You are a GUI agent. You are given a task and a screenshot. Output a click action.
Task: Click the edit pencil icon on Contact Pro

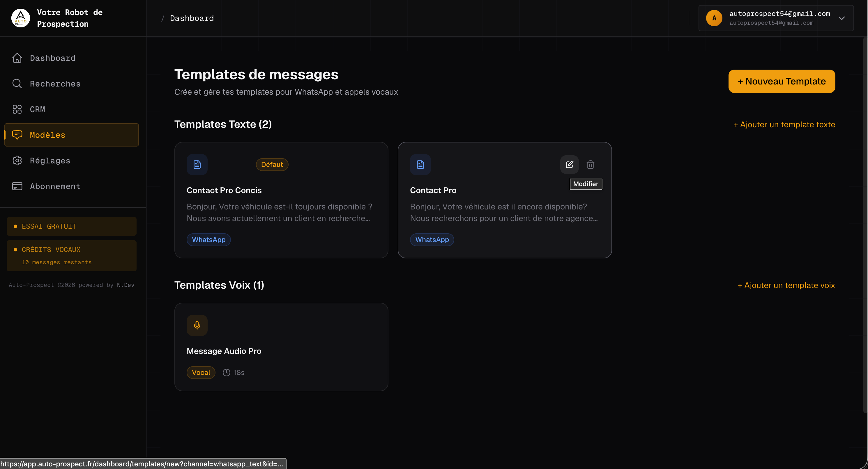coord(570,165)
